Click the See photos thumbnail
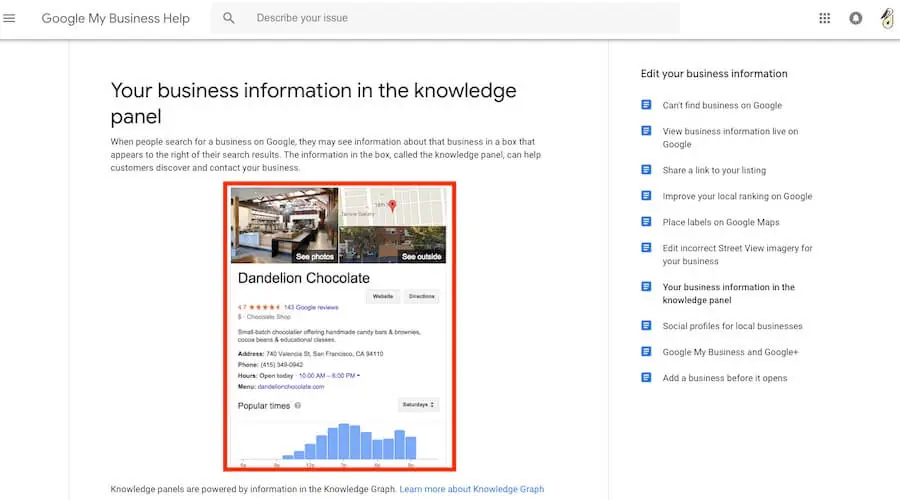Image resolution: width=900 pixels, height=500 pixels. coord(284,225)
